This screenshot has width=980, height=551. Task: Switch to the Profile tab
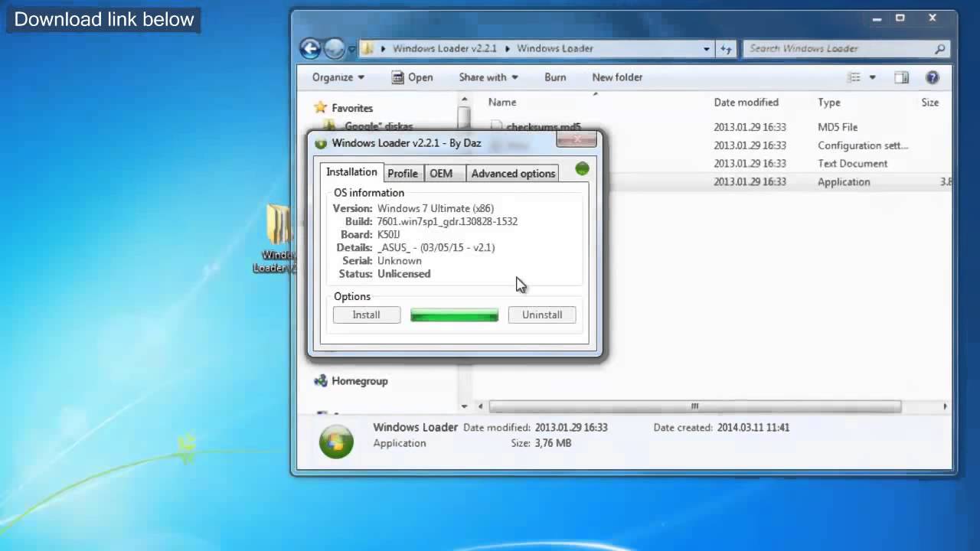coord(403,174)
